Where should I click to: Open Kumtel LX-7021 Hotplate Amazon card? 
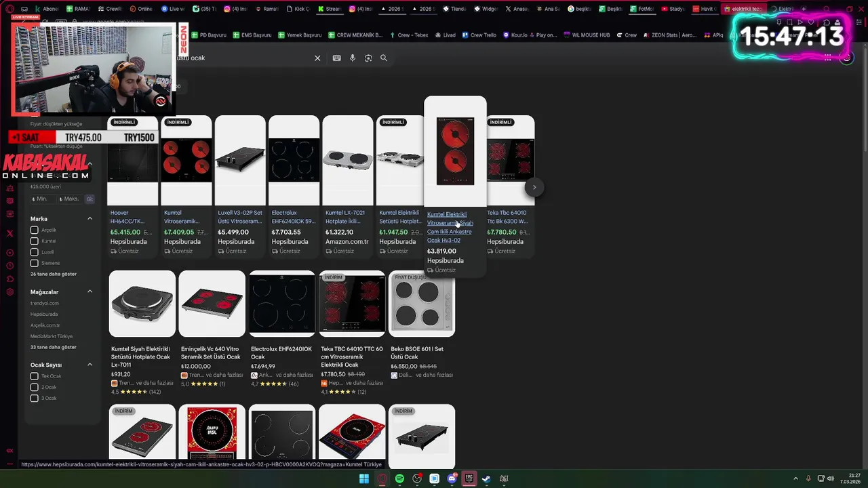(x=348, y=186)
